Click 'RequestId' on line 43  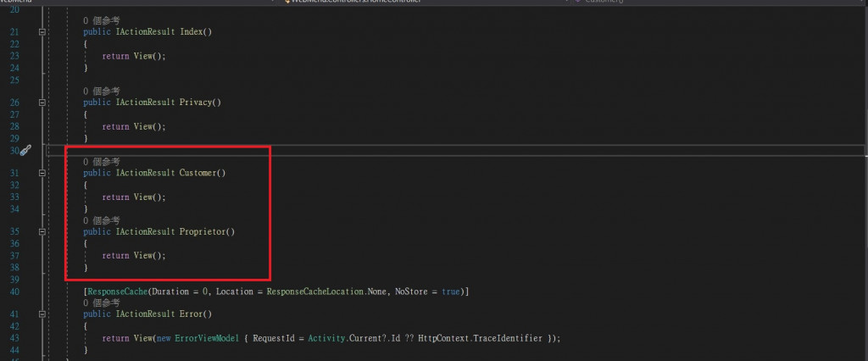tap(273, 338)
